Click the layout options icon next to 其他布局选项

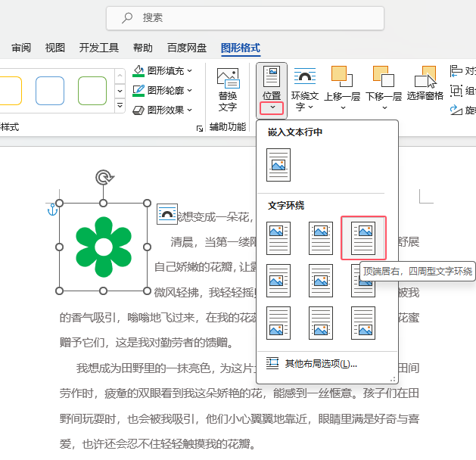coord(272,363)
